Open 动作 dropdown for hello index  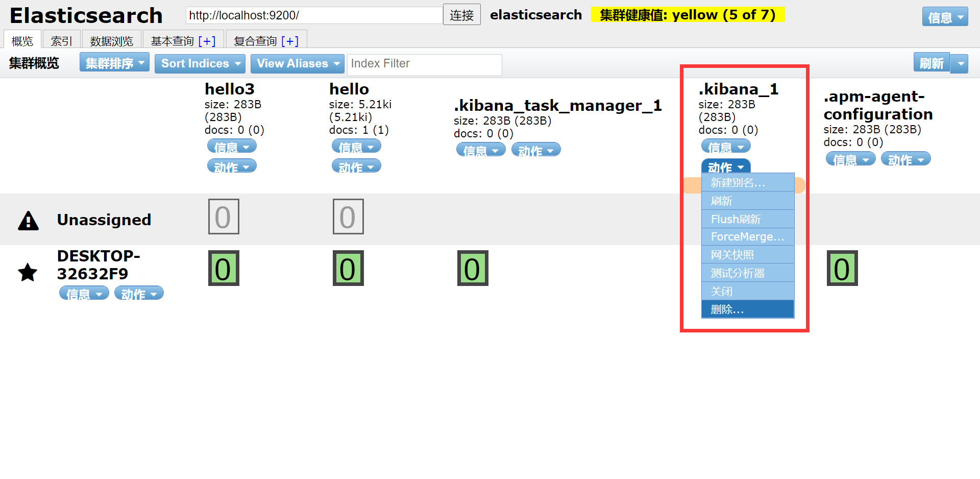[356, 166]
